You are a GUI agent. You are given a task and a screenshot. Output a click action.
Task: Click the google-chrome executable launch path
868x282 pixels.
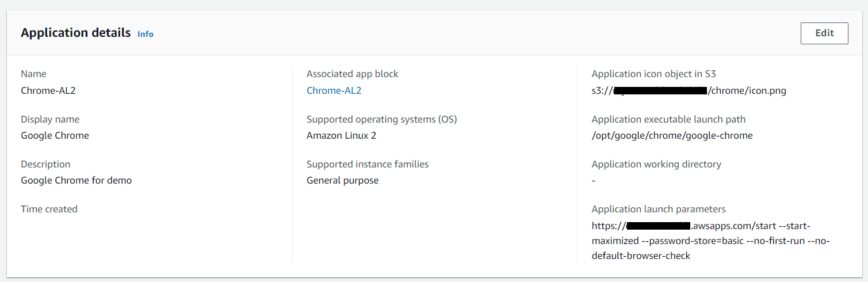point(672,135)
